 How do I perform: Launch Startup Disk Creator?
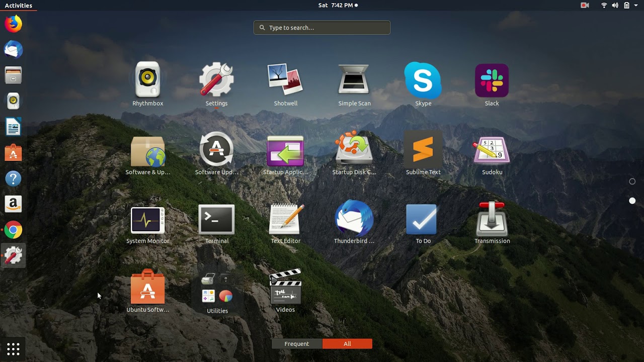point(354,153)
